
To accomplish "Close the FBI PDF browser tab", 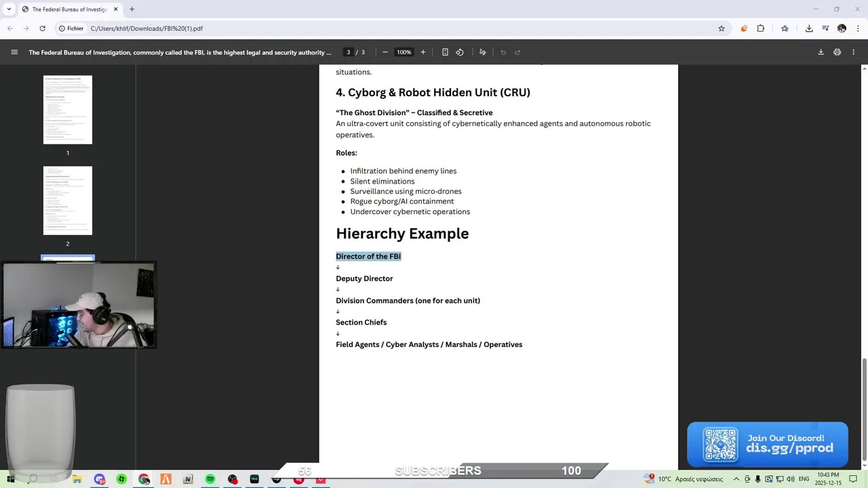I will pos(115,9).
